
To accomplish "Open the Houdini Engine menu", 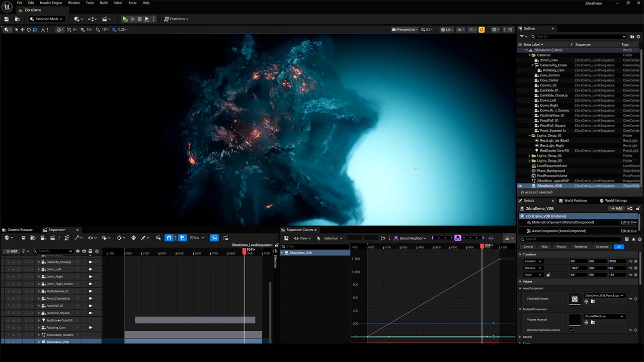I will (51, 3).
